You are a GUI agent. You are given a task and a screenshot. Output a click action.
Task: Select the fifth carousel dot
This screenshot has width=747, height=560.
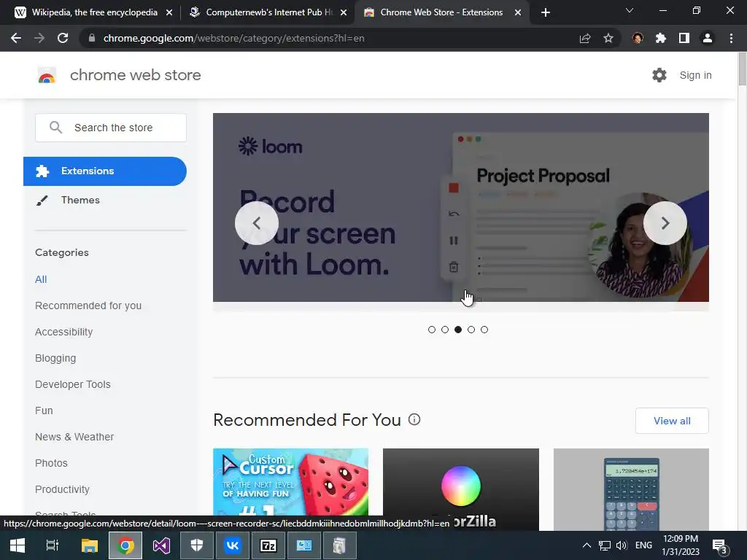point(484,330)
